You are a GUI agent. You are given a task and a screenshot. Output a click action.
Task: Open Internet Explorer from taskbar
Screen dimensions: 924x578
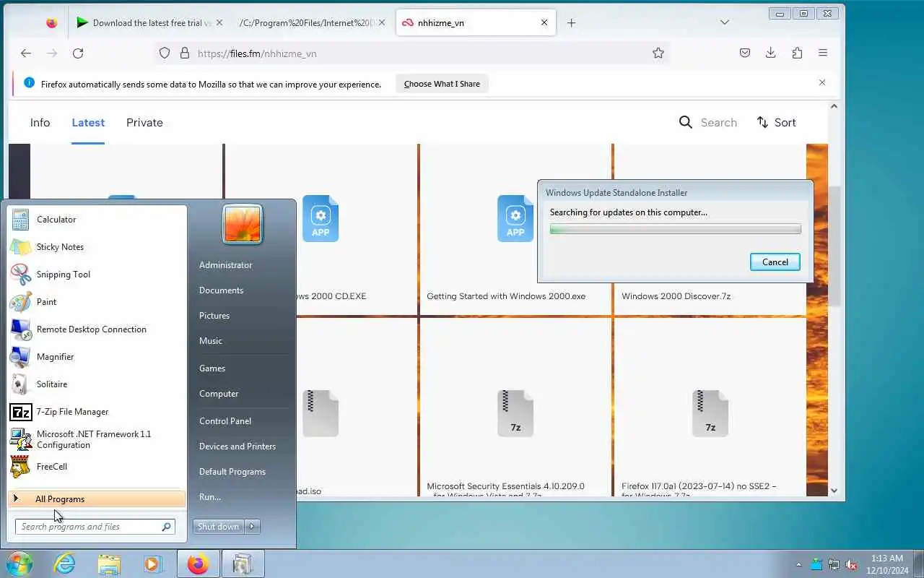click(x=65, y=564)
